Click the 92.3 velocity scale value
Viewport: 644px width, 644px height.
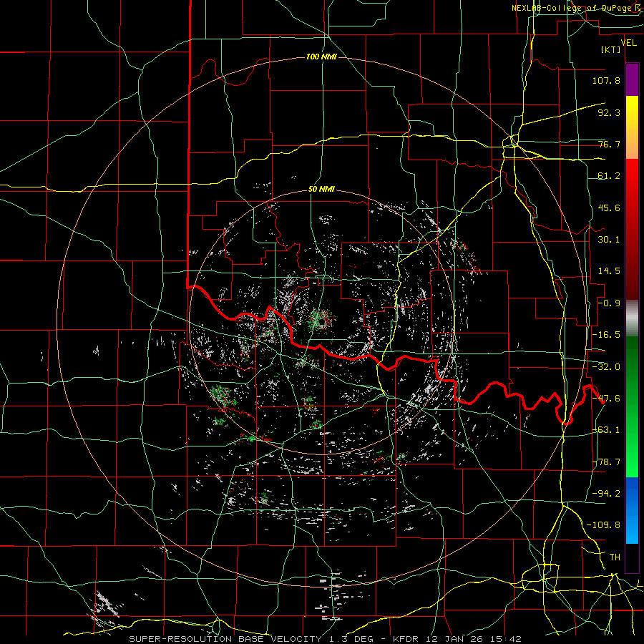coord(609,112)
